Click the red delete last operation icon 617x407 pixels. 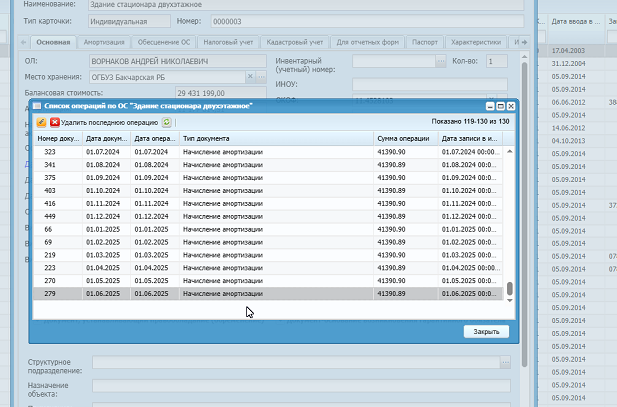pos(54,122)
